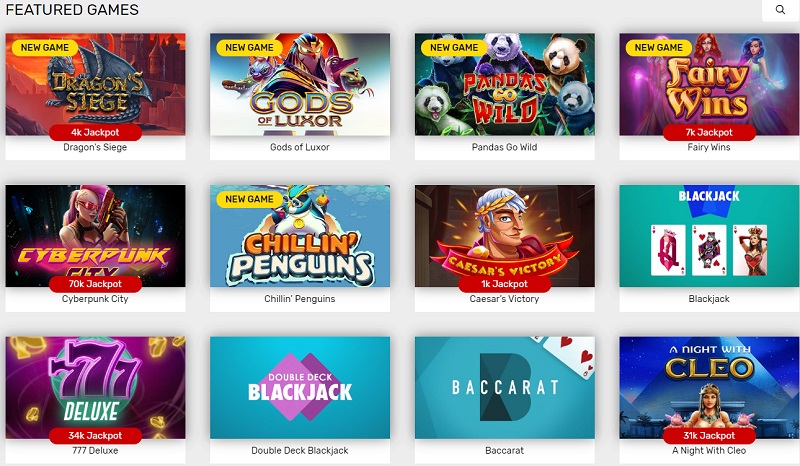Launch the Pandas Go Wild game tile
Viewport: 800px width, 466px height.
pyautogui.click(x=505, y=84)
